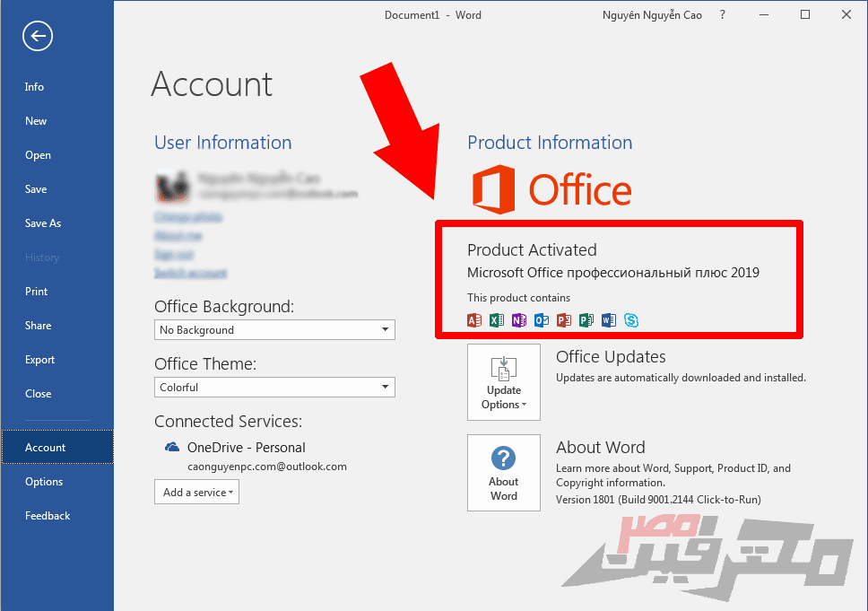Click the OneDrive cloud icon
The image size is (868, 611).
pos(172,447)
